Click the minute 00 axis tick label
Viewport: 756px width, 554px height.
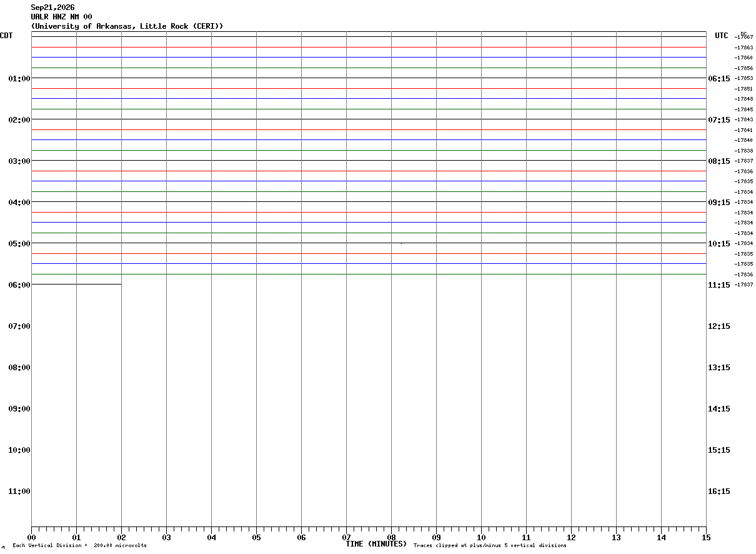click(31, 537)
